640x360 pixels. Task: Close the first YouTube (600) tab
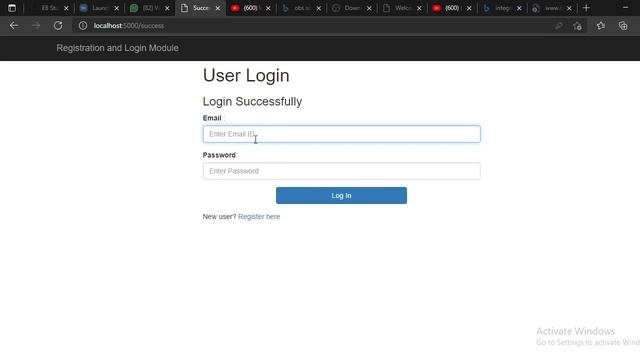coord(268,8)
